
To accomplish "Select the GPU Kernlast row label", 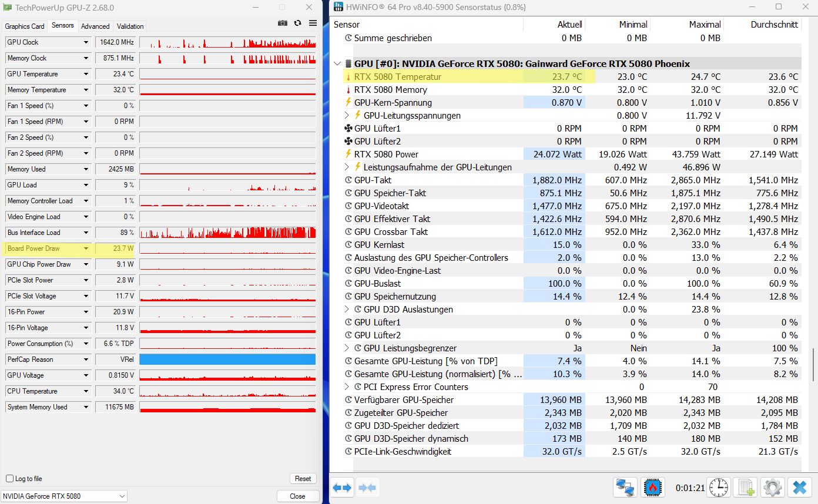I will 379,245.
